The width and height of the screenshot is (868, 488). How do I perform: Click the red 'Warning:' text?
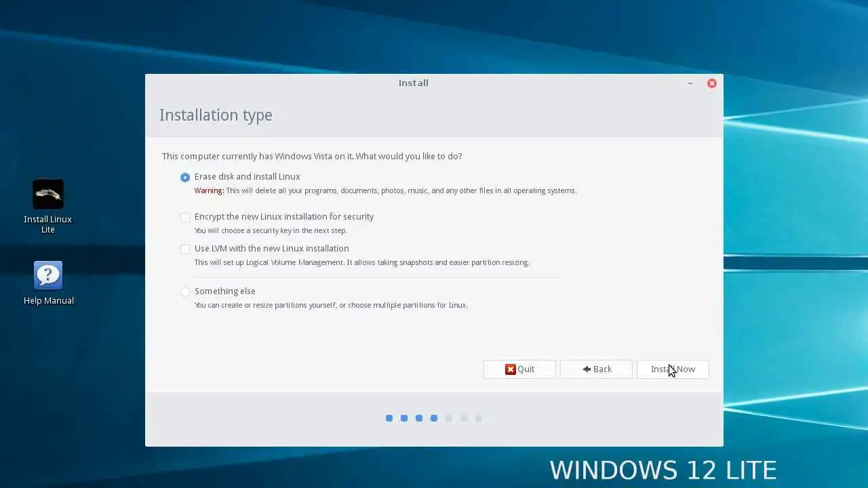209,190
